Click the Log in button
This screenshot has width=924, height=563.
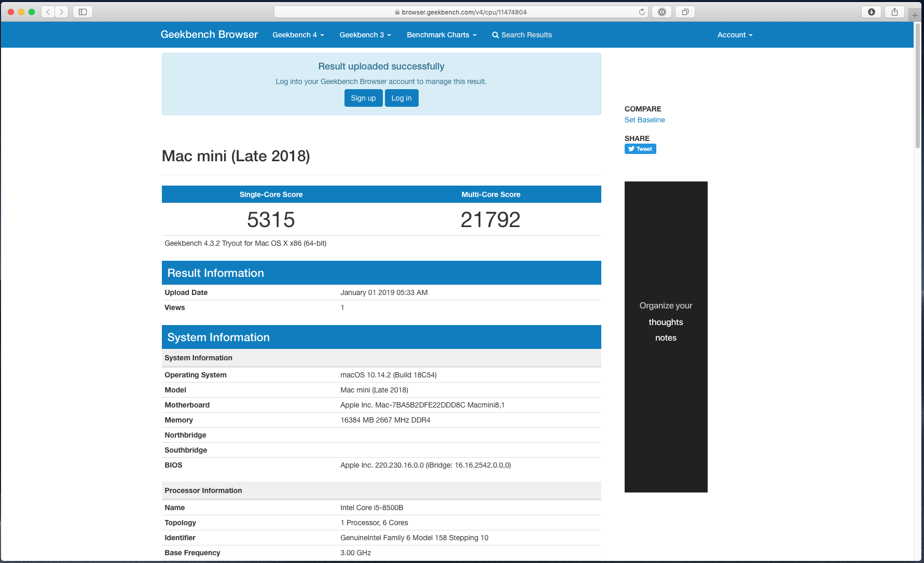402,98
